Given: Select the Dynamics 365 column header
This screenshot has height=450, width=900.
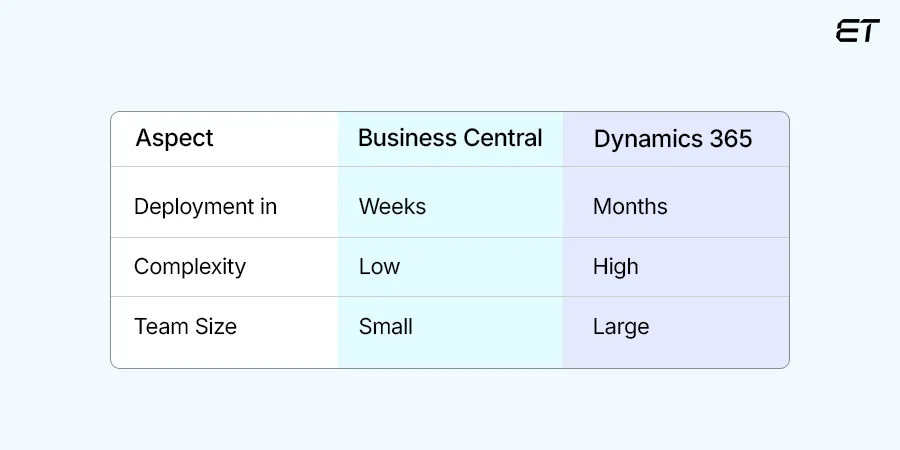Looking at the screenshot, I should click(x=672, y=139).
